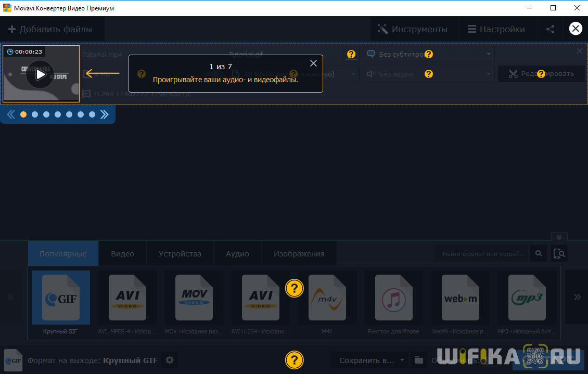Switch to the 'Устройства' tab
588x374 pixels.
point(180,254)
